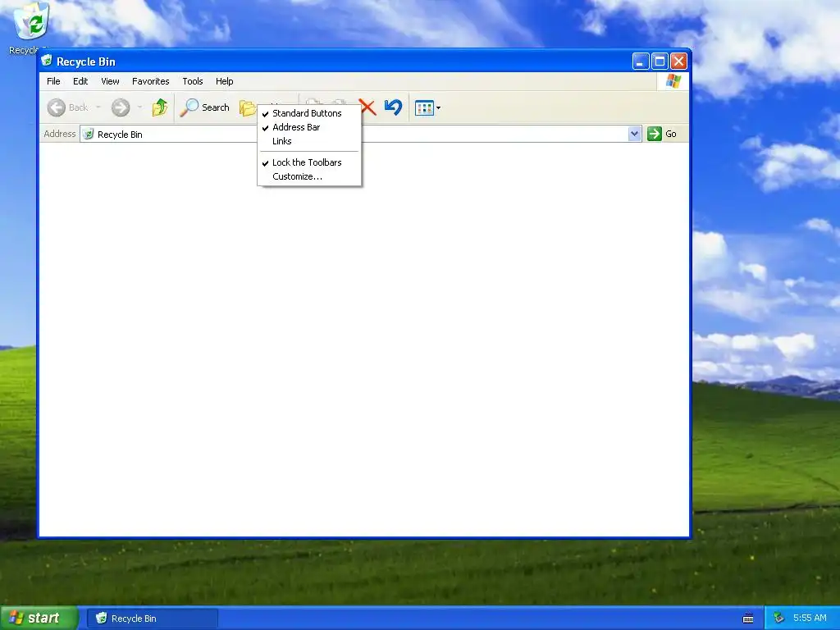
Task: Click the Windows flag logo in the menu bar
Action: 673,81
